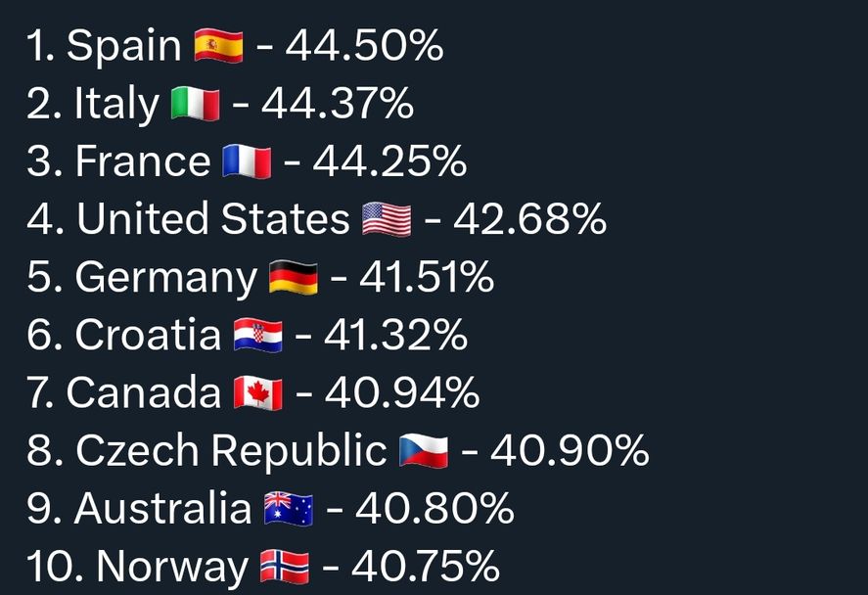Click the word Australia in line nine
868x595 pixels.
coord(162,509)
